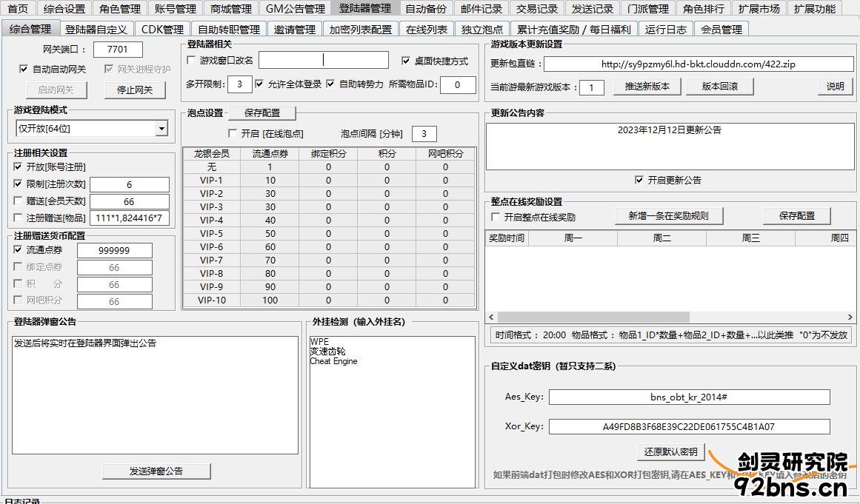The image size is (860, 504).
Task: Open the 角色管理 tab
Action: click(x=119, y=9)
